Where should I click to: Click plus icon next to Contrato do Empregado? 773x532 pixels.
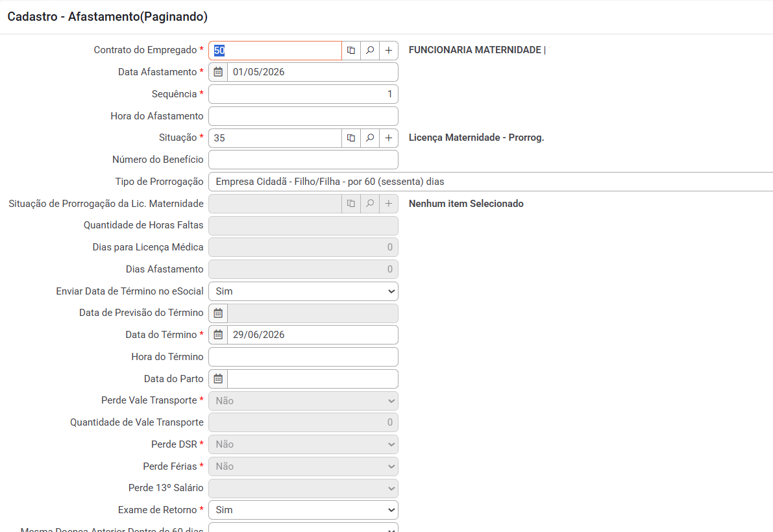pos(389,51)
